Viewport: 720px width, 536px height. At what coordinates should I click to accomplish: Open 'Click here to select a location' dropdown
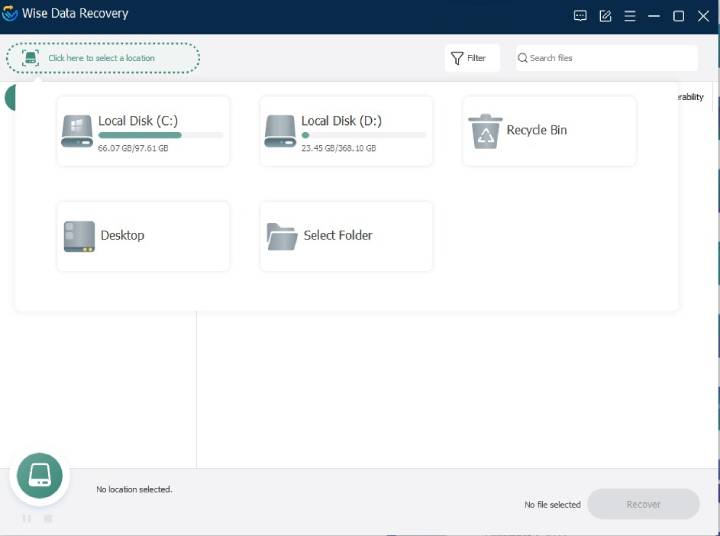click(x=103, y=58)
